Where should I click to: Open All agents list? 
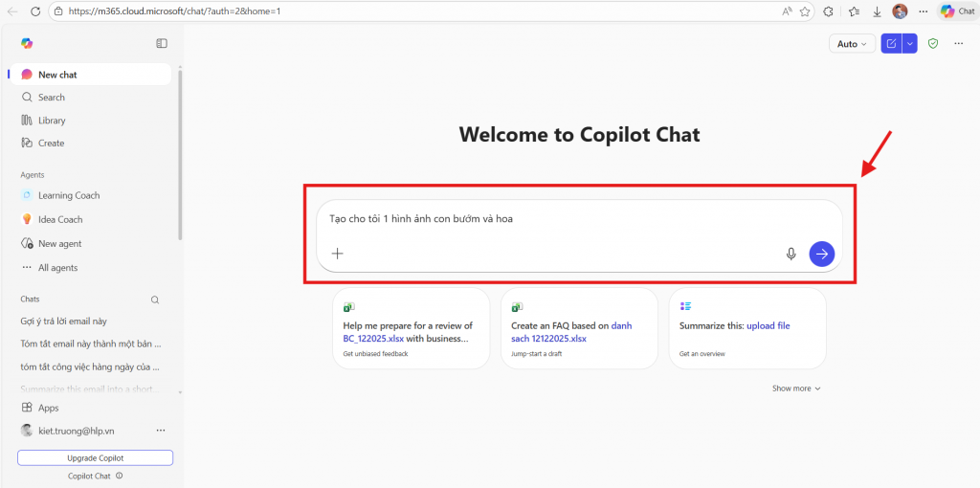(57, 268)
